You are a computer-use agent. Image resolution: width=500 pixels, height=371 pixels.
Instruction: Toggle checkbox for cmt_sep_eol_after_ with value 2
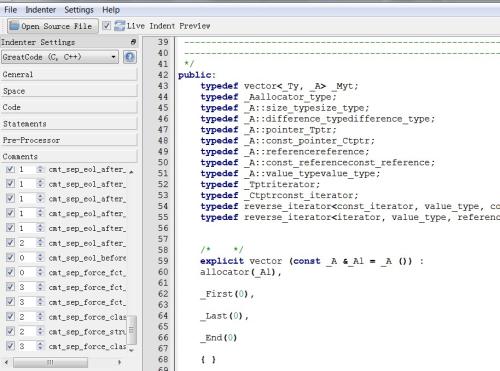coord(10,243)
